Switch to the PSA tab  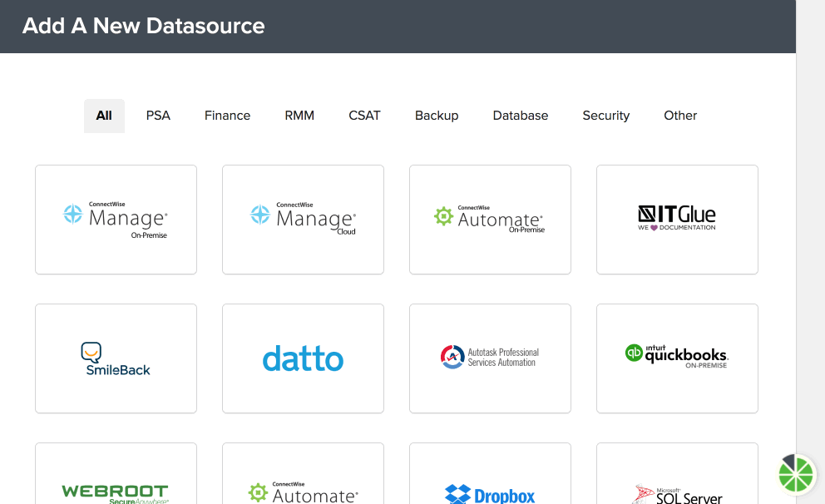(158, 116)
